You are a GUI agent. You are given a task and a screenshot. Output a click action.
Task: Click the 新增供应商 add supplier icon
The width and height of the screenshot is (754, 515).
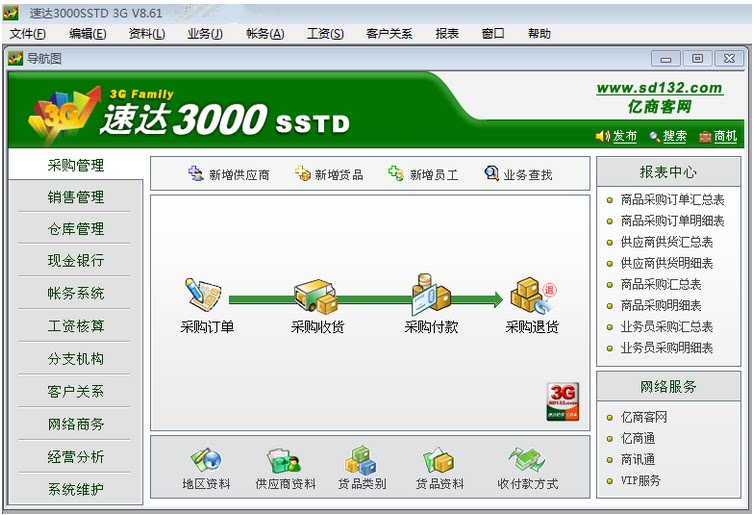pyautogui.click(x=196, y=174)
